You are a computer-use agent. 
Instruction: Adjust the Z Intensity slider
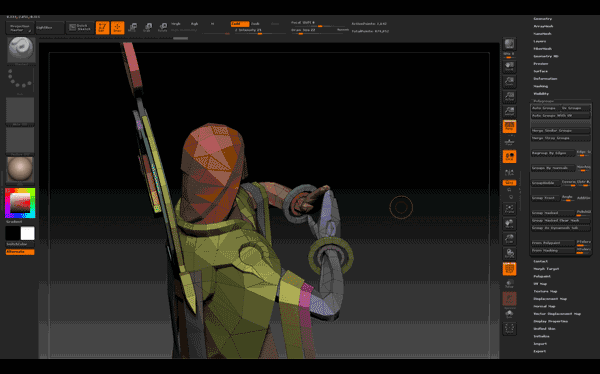coord(260,31)
